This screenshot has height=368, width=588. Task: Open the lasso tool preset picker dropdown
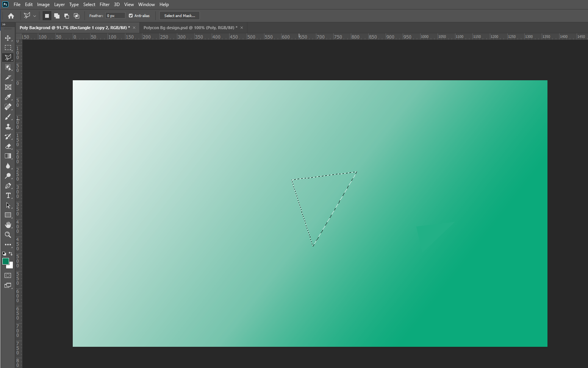[34, 16]
